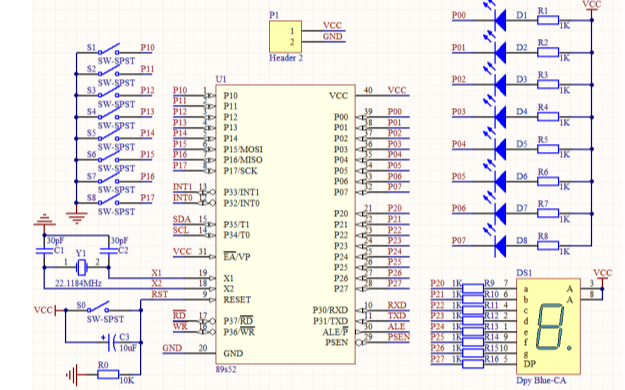Click the RESET pin label on U1

point(237,300)
